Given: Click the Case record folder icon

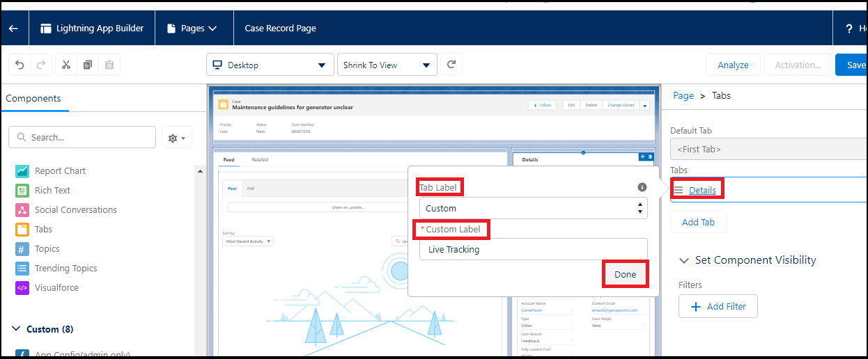Looking at the screenshot, I should (x=223, y=104).
